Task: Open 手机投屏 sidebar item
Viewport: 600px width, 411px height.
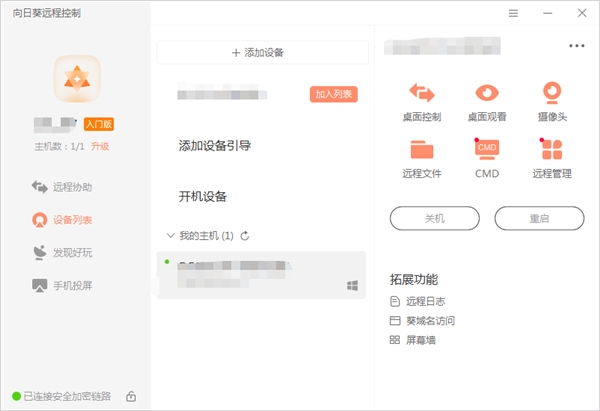Action: 75,286
